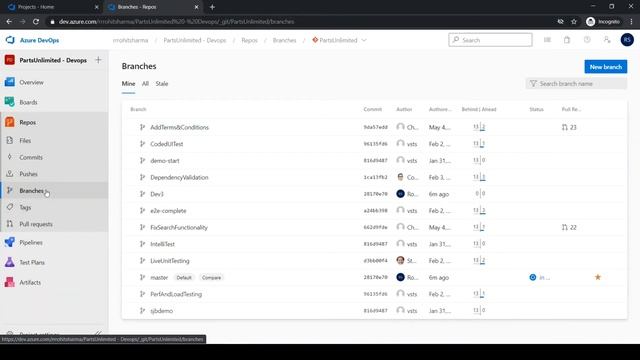640x360 pixels.
Task: Open Files under Repos
Action: [x=25, y=140]
